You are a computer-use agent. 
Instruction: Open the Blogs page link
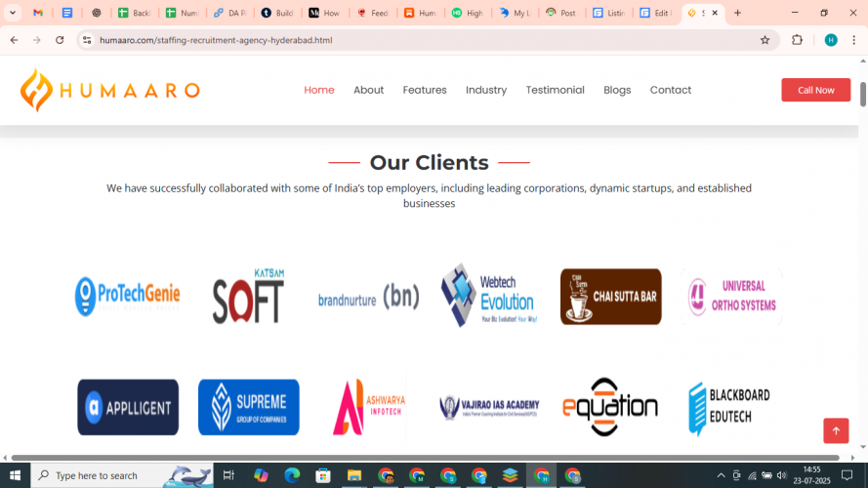point(617,90)
